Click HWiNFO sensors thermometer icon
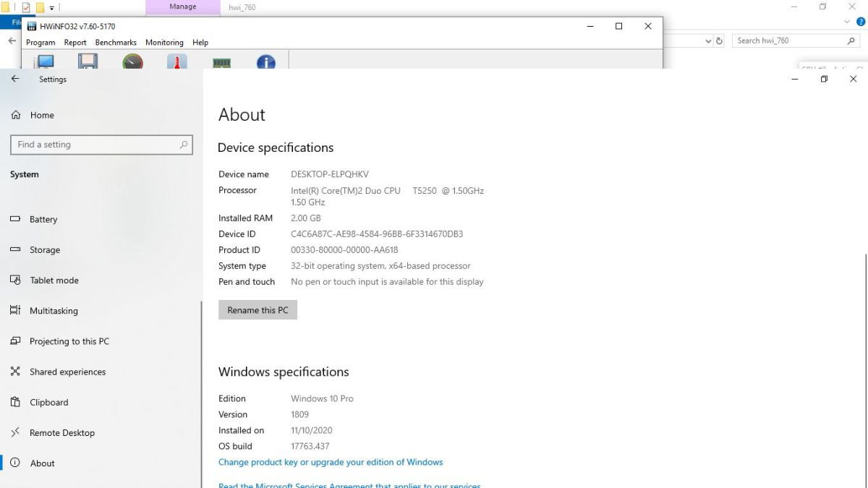The image size is (868, 488). [176, 61]
